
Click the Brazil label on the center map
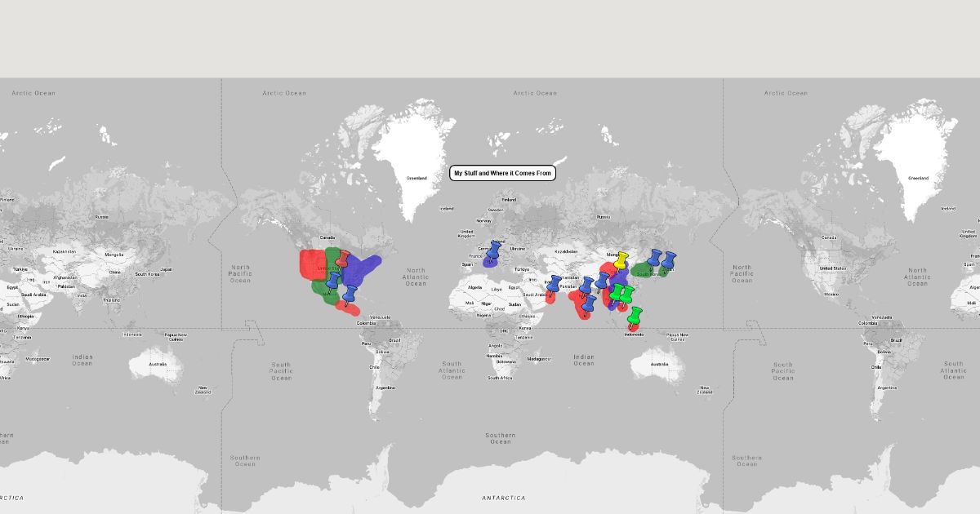tap(396, 339)
